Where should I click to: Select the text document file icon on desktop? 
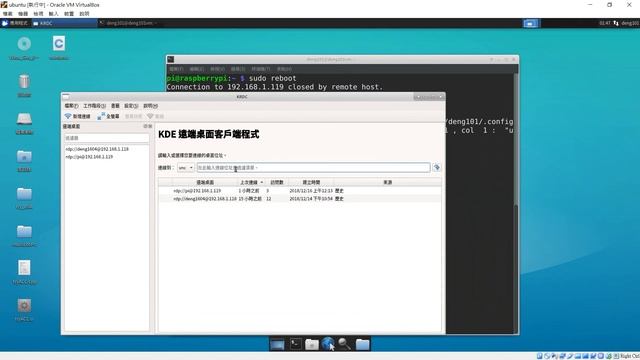[x=24, y=268]
